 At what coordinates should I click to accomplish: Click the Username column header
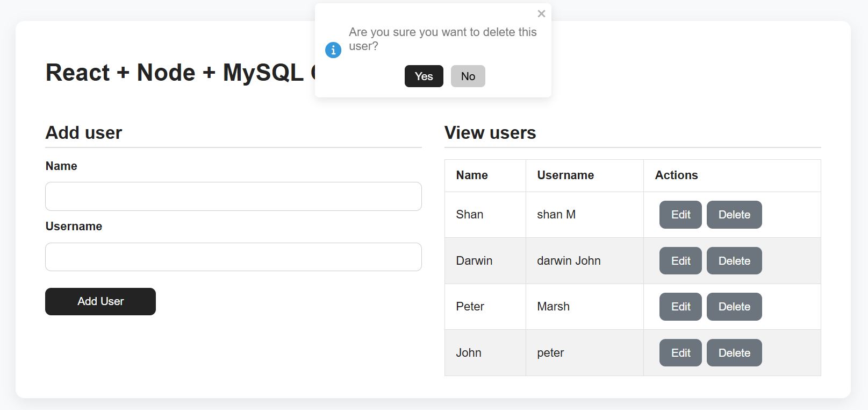[x=565, y=175]
